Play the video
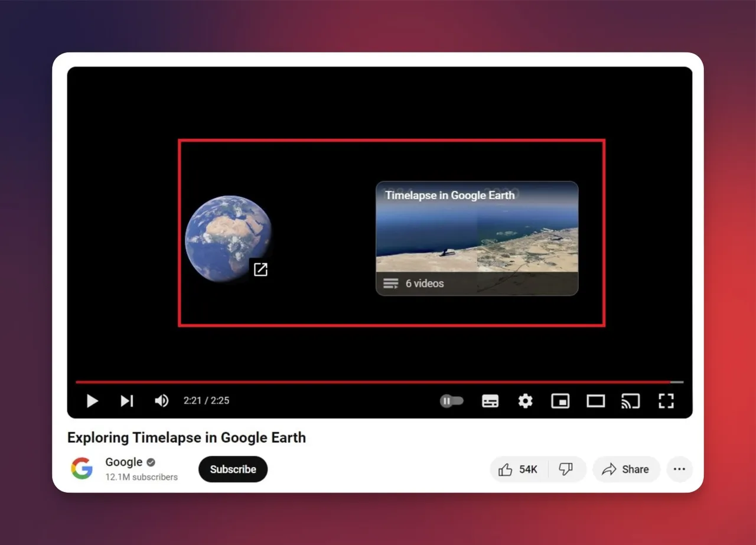 click(x=92, y=401)
